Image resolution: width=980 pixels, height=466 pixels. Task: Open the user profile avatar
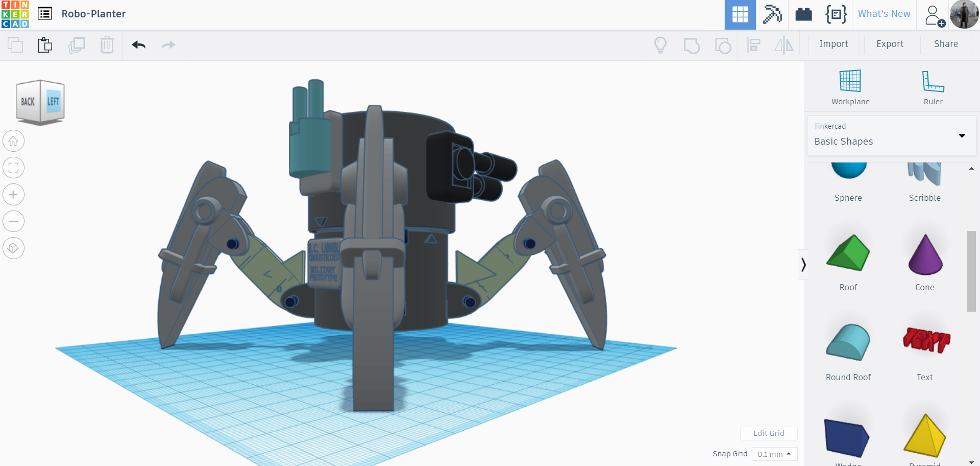click(964, 15)
